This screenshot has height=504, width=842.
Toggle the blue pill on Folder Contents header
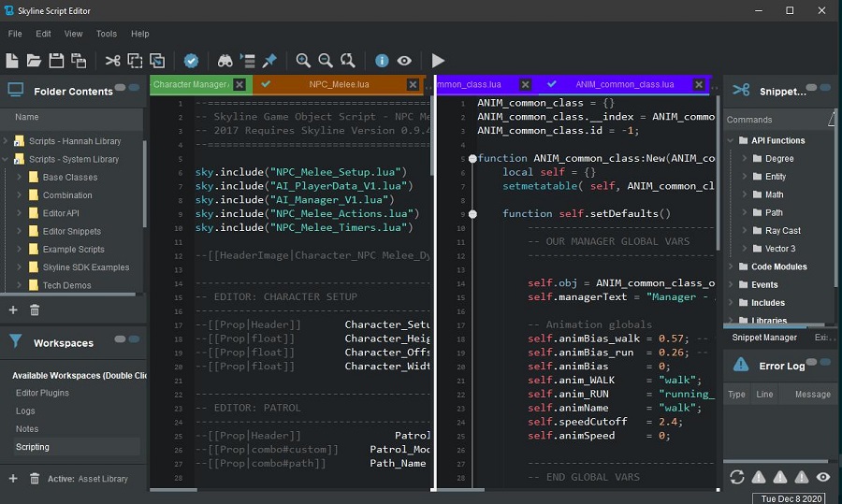click(x=134, y=87)
